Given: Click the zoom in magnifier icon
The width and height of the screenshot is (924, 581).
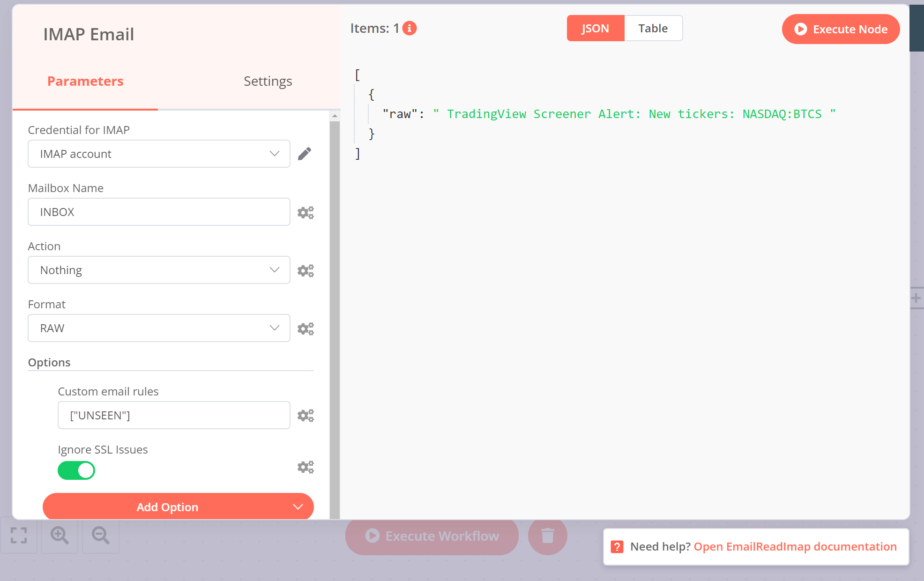Looking at the screenshot, I should (x=59, y=536).
